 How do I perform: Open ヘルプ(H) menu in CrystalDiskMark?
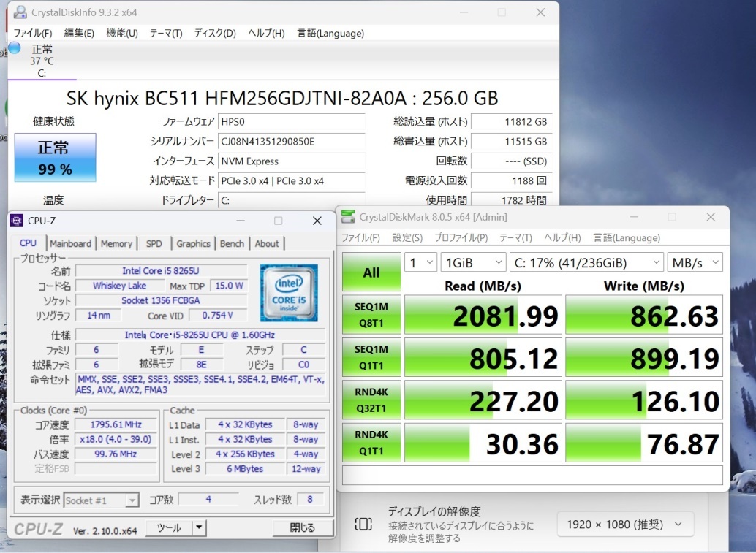(562, 238)
